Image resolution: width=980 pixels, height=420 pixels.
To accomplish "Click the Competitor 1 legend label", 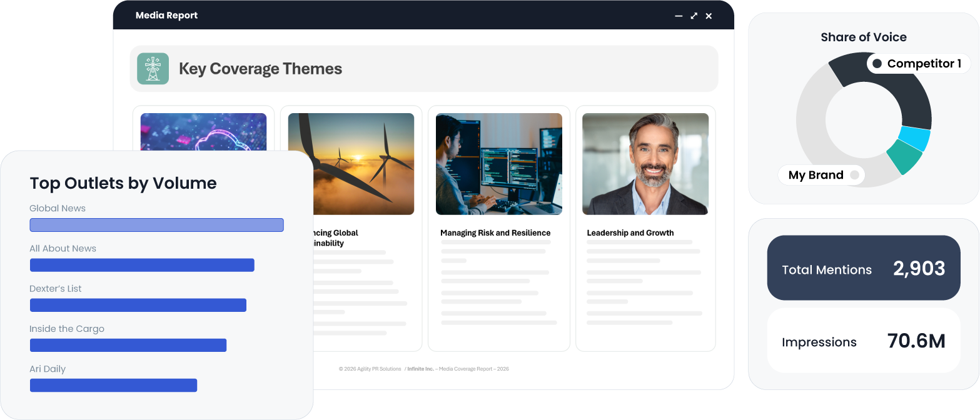I will pyautogui.click(x=918, y=64).
